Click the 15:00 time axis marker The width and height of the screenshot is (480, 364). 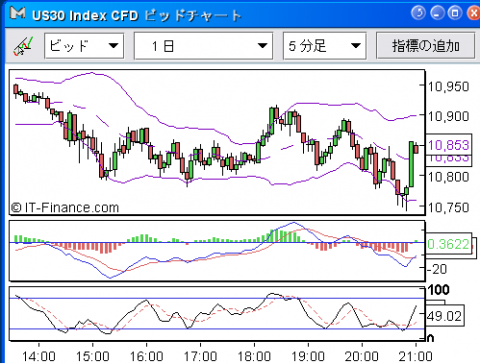(92, 356)
